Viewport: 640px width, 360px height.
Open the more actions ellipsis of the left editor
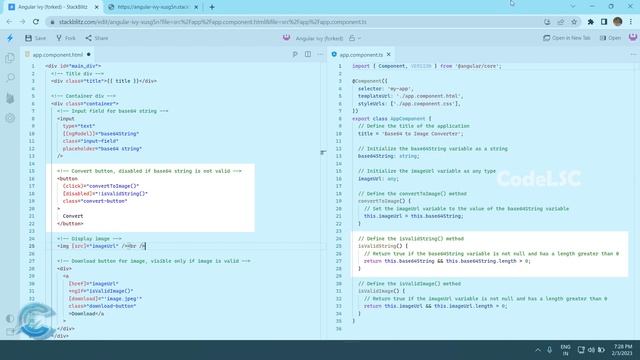320,54
